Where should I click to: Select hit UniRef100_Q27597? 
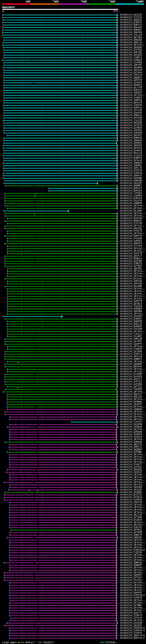click(x=131, y=266)
